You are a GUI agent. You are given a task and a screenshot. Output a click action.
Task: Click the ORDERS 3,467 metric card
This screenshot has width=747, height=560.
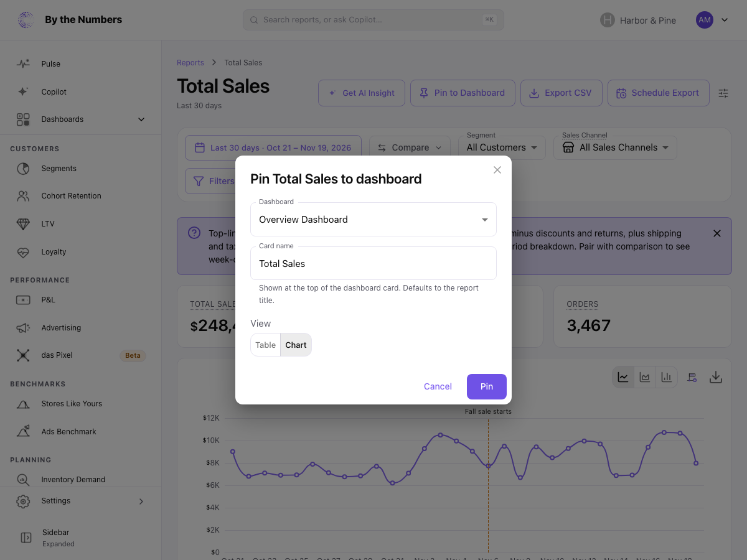click(642, 317)
